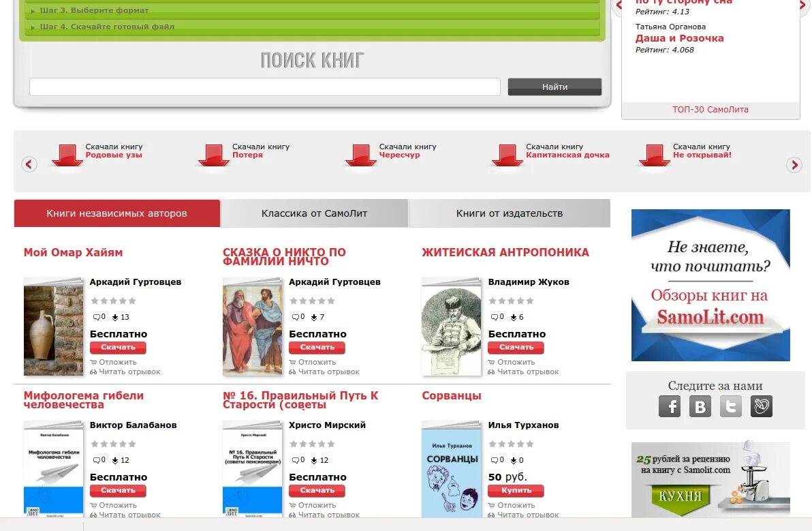The width and height of the screenshot is (812, 531).
Task: Open the Twitter social icon
Action: point(731,406)
